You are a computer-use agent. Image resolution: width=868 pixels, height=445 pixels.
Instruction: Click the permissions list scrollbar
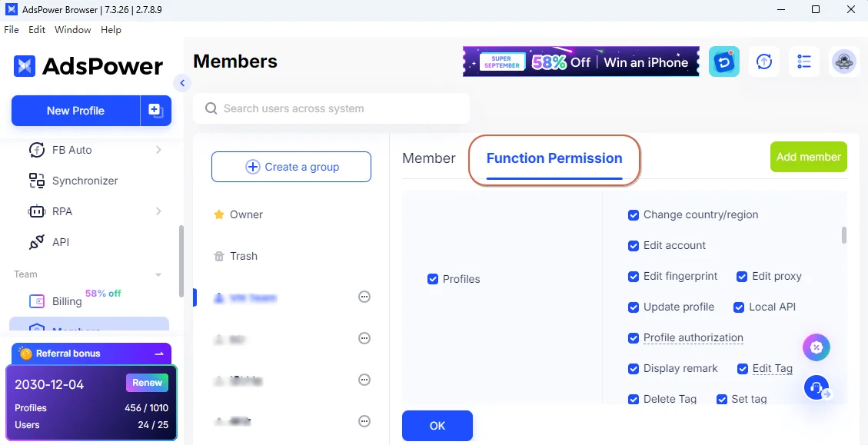coord(843,234)
